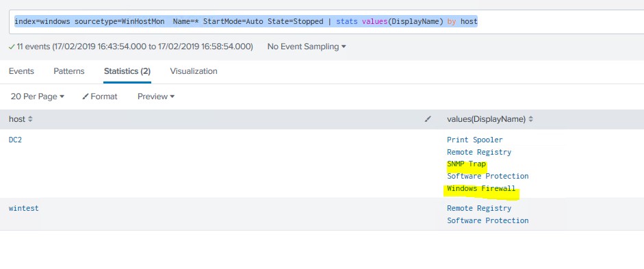The height and width of the screenshot is (269, 644).
Task: Click the DC2 host cell
Action: (x=15, y=140)
